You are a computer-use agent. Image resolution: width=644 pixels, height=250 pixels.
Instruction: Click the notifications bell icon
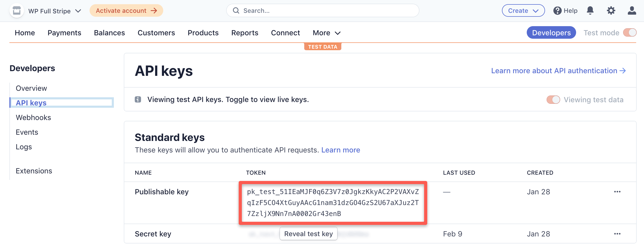point(590,10)
